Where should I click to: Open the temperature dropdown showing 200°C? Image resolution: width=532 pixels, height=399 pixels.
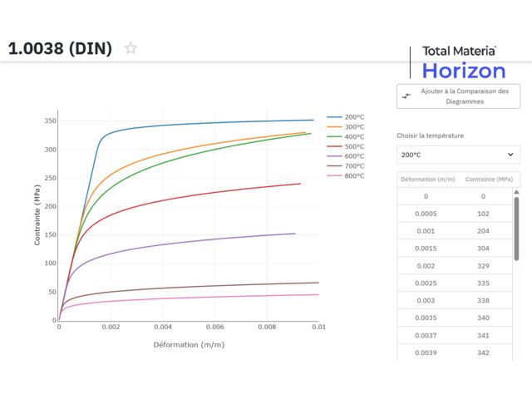(x=458, y=155)
